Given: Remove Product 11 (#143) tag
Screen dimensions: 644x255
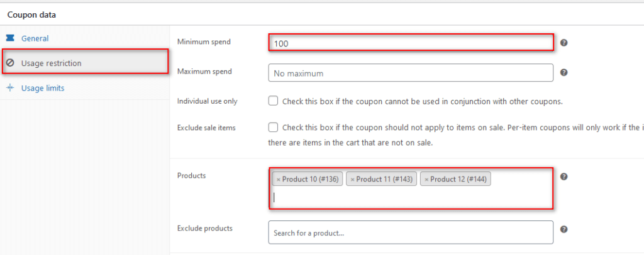Looking at the screenshot, I should pyautogui.click(x=352, y=180).
